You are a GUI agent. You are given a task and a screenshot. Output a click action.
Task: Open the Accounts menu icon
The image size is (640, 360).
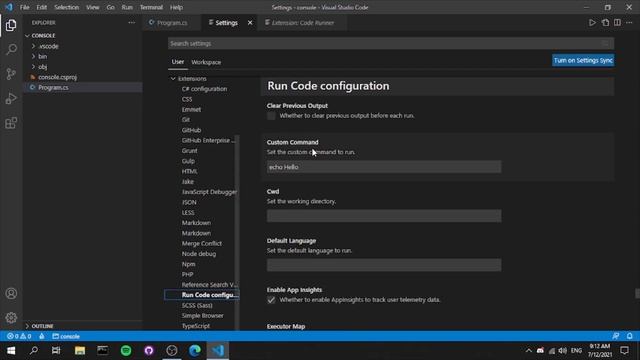pyautogui.click(x=11, y=293)
